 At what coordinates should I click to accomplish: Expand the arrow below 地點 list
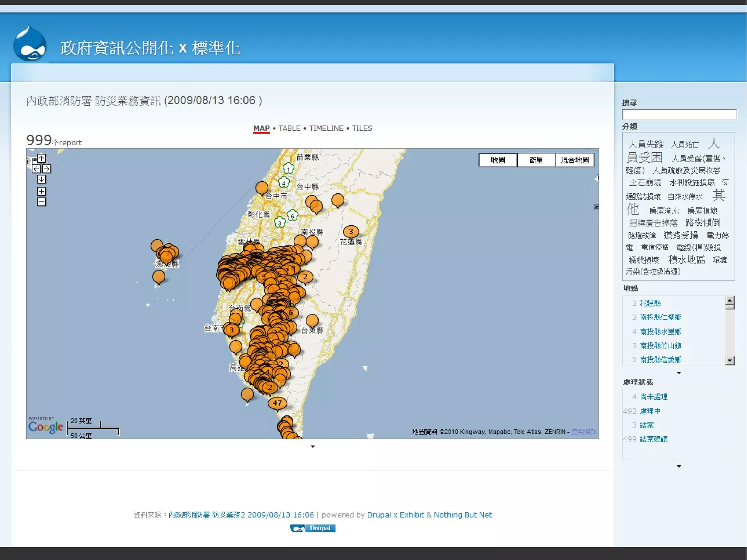click(x=678, y=373)
